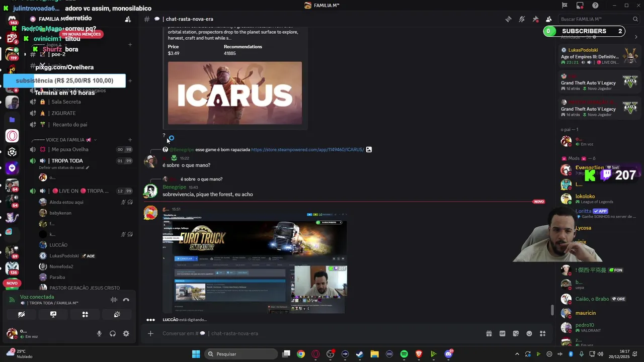Add channel to VOICE DA FAMILIA category
The width and height of the screenshot is (644, 362).
[x=130, y=140]
